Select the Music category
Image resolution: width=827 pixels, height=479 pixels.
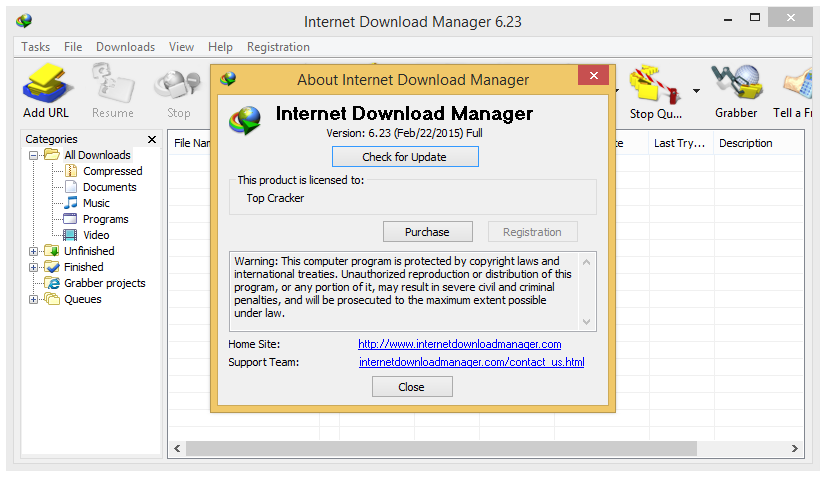coord(96,203)
